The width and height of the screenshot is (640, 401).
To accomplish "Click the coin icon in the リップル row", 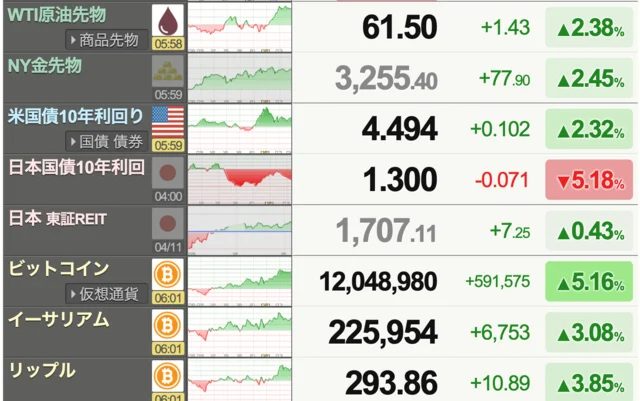I will pyautogui.click(x=167, y=377).
